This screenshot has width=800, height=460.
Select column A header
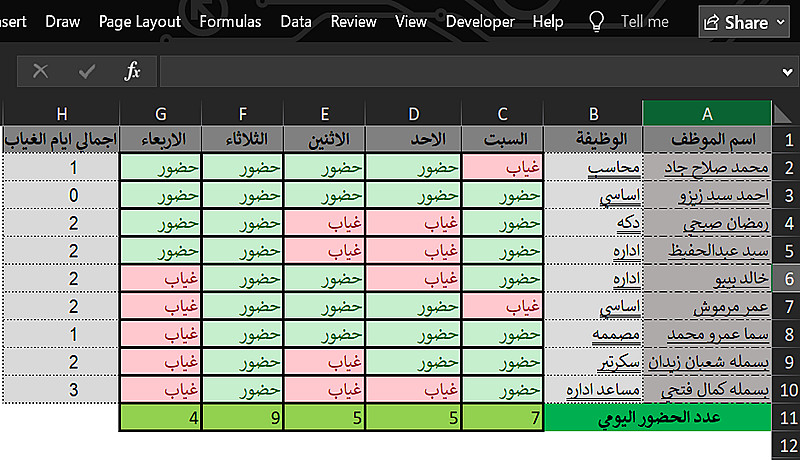[707, 113]
